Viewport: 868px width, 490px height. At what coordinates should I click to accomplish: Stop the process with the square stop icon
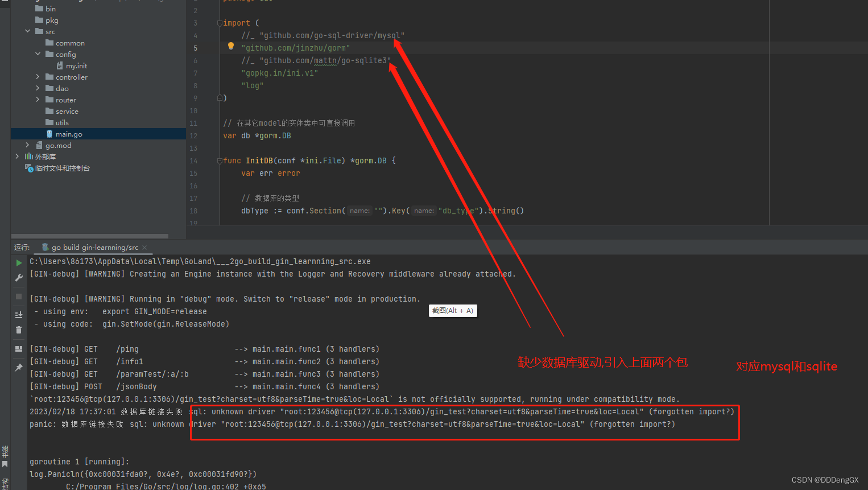tap(19, 297)
